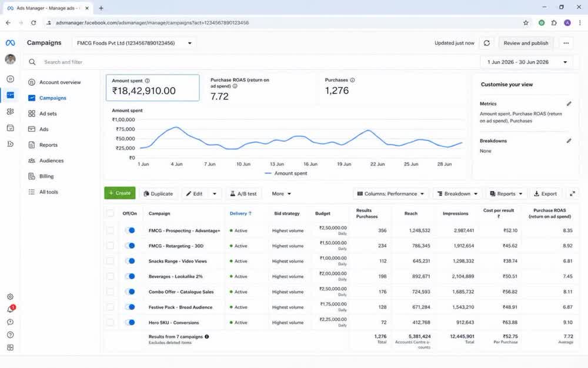Image resolution: width=588 pixels, height=368 pixels.
Task: Open the 1 Jun 2026 - 30 Jun 2026 date picker
Action: pyautogui.click(x=526, y=62)
